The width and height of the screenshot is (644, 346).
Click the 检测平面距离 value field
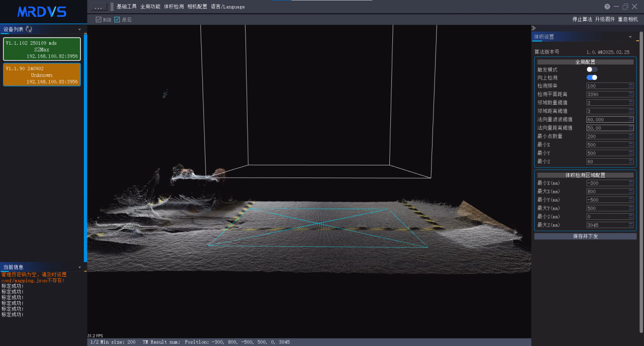610,94
